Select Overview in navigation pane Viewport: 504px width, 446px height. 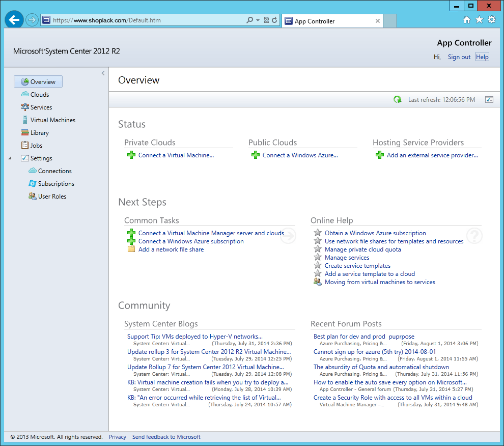click(38, 81)
